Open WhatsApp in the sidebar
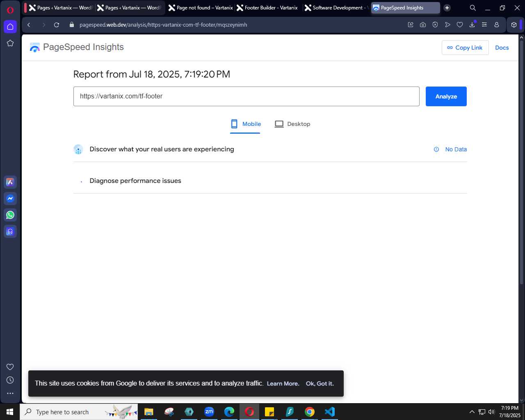Screen dimensions: 525x420 click(10, 215)
